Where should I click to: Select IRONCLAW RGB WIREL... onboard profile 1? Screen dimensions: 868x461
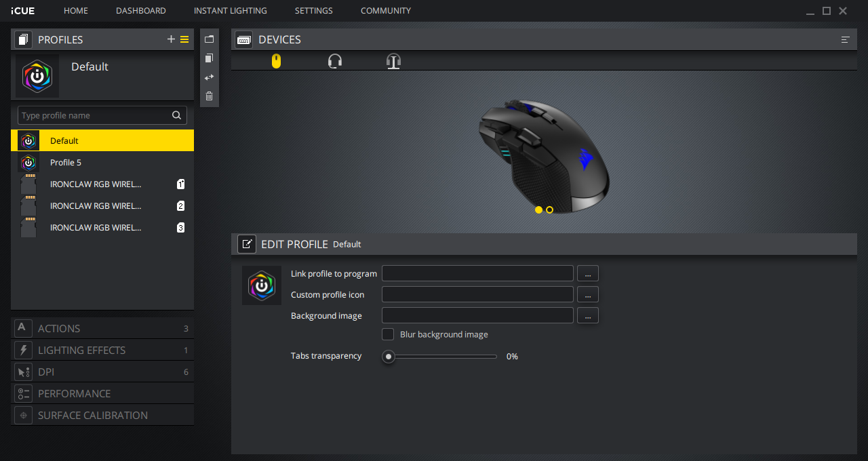click(x=102, y=184)
